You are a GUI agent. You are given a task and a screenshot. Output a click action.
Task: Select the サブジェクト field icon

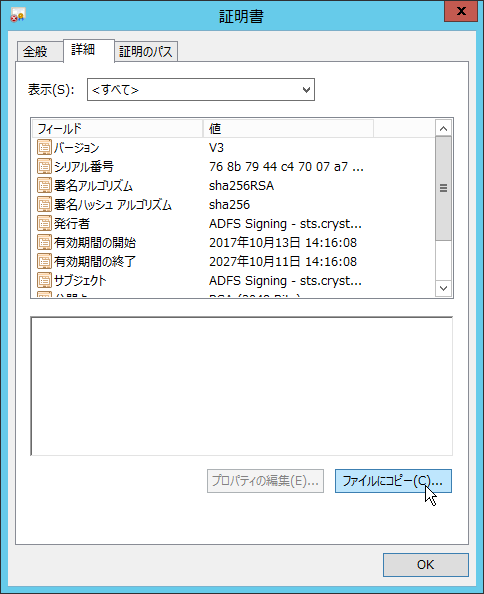coord(44,280)
